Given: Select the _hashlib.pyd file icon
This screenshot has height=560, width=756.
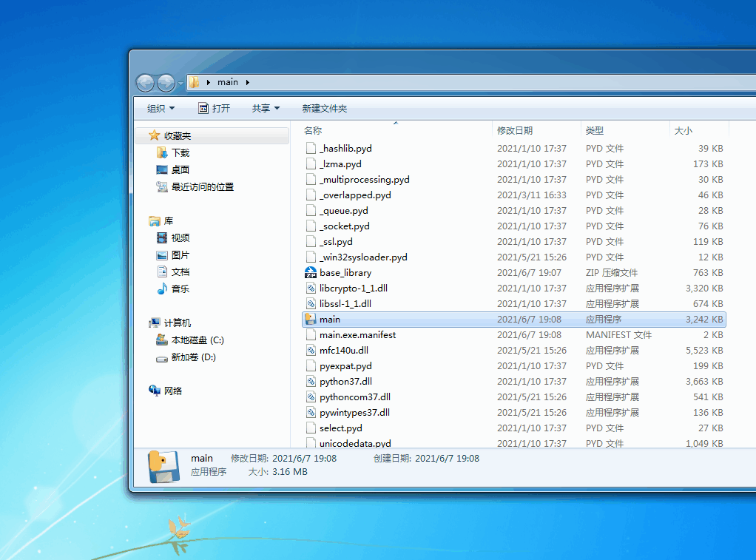Looking at the screenshot, I should 311,148.
